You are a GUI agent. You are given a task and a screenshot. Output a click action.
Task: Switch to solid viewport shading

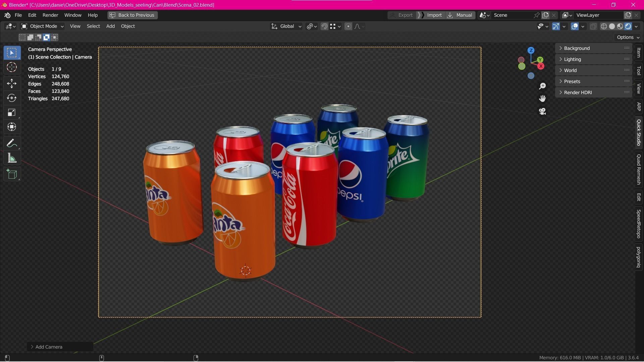(x=612, y=26)
